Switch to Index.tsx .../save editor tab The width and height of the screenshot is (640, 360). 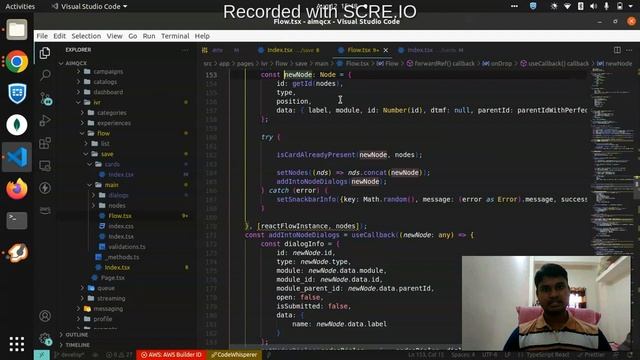290,50
